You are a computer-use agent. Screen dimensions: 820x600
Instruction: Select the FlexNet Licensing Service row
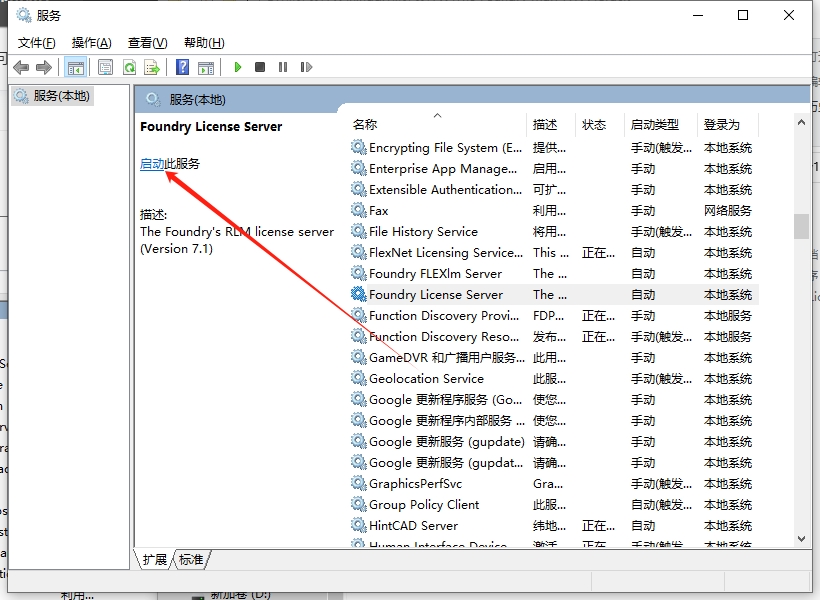tap(445, 253)
